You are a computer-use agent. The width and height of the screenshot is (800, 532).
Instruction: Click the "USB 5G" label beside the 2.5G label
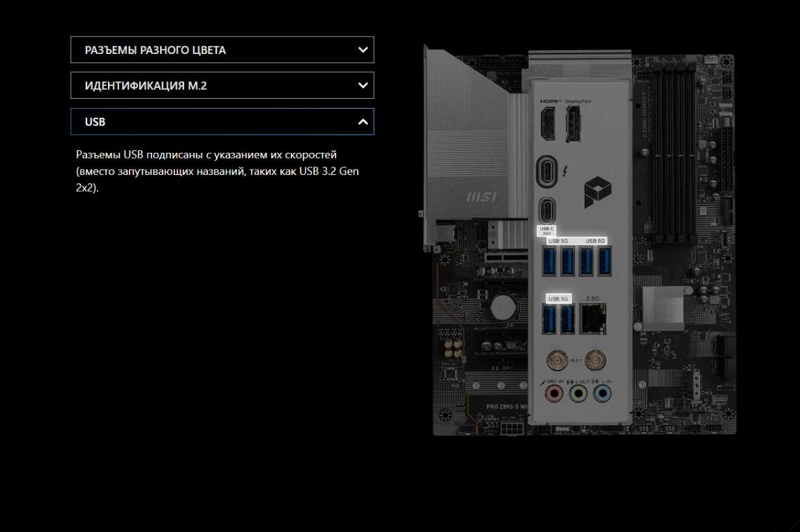[558, 299]
